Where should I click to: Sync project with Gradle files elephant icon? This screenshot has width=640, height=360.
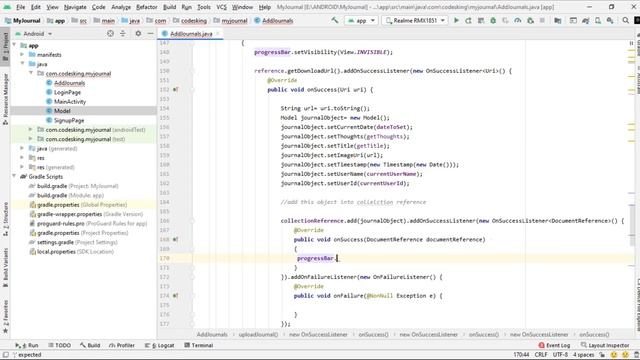[585, 20]
